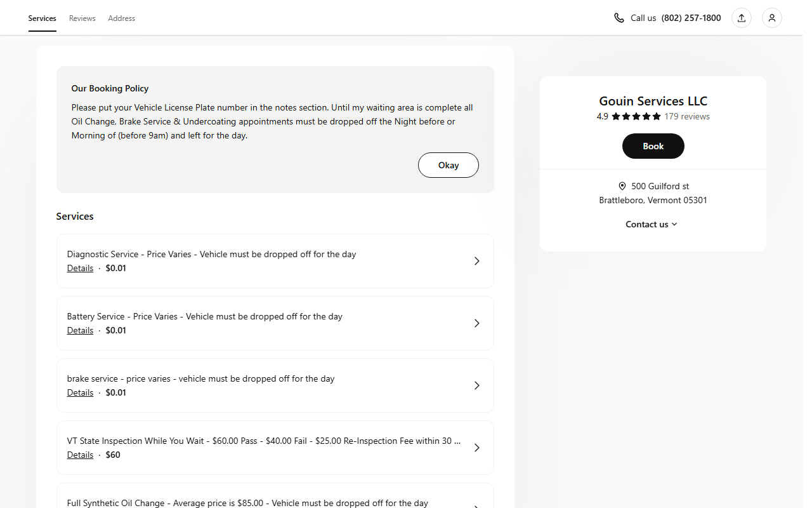Image resolution: width=812 pixels, height=508 pixels.
Task: Select the brake service title text
Action: coord(201,378)
